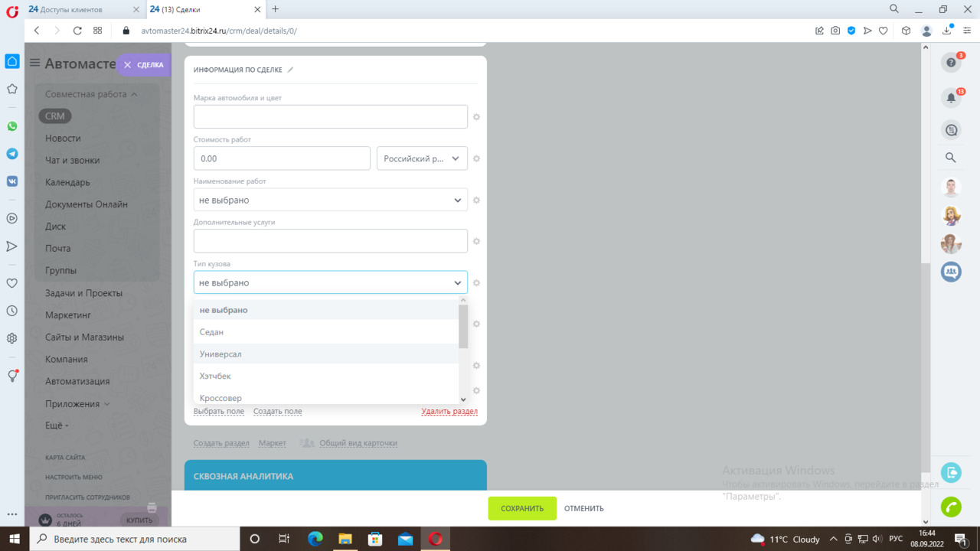
Task: Reload the page in Opera
Action: 77,31
